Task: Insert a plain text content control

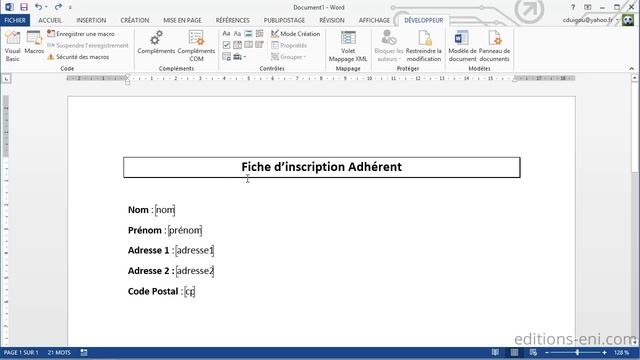Action: tap(237, 33)
